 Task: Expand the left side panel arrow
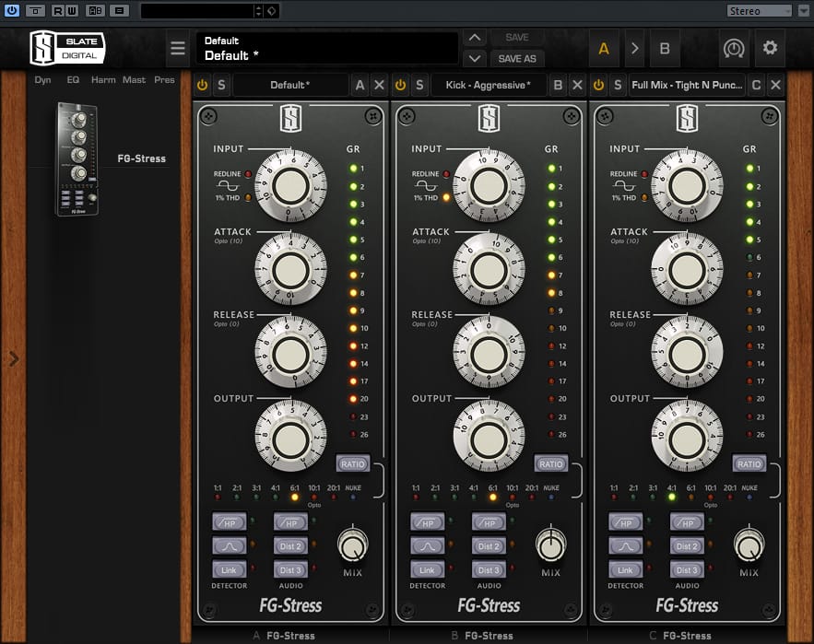[x=14, y=358]
